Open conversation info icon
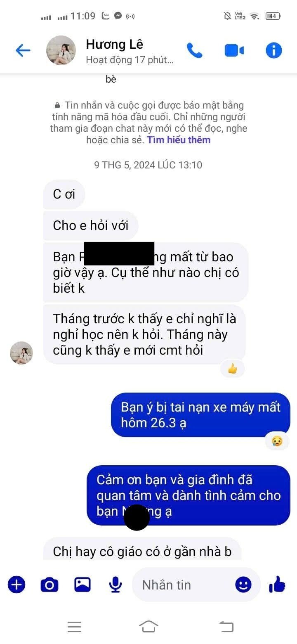The width and height of the screenshot is (297, 644). (x=273, y=50)
